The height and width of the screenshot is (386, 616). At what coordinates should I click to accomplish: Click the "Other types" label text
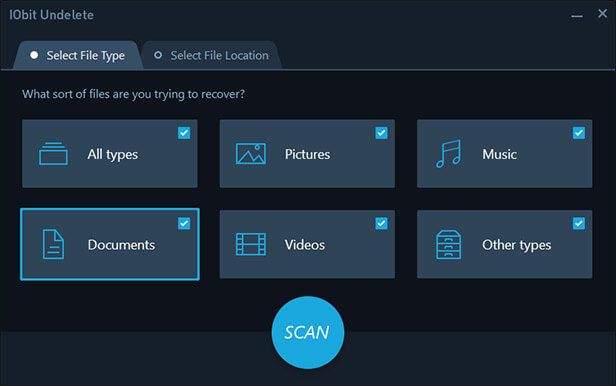517,245
